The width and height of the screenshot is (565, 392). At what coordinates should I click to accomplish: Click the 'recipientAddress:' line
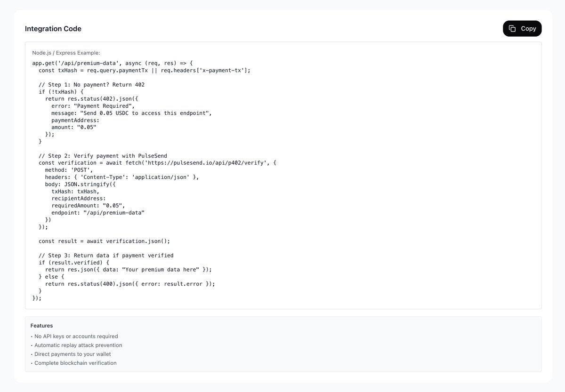(x=79, y=199)
